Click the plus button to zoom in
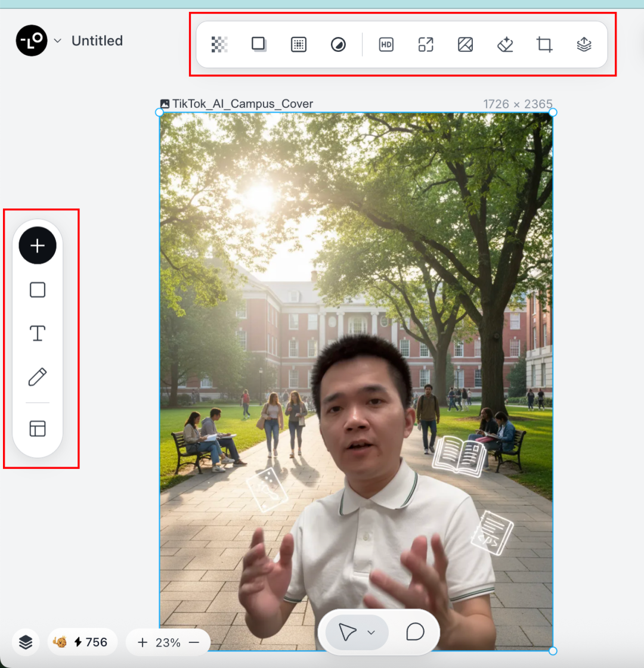The image size is (644, 668). click(x=143, y=642)
